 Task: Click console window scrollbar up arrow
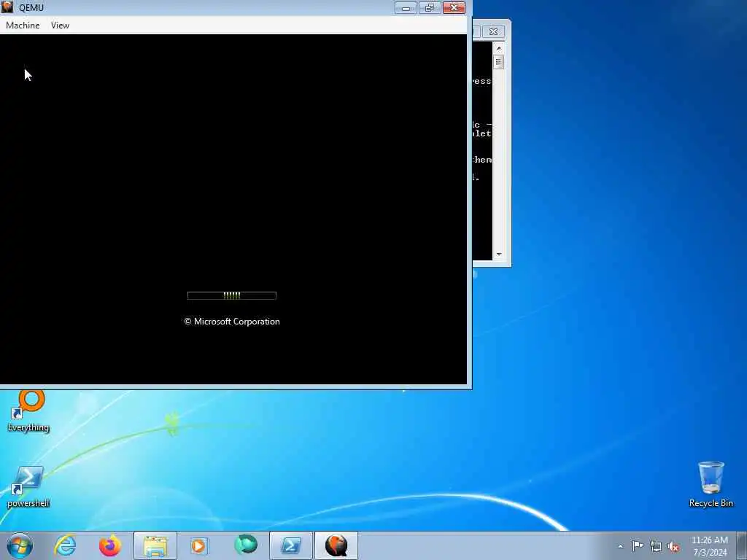pos(499,48)
